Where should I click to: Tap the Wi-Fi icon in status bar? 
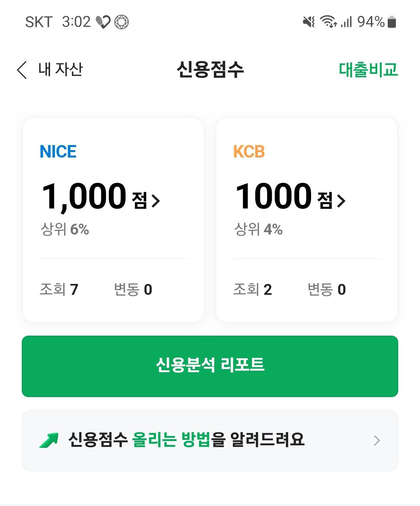coord(328,22)
